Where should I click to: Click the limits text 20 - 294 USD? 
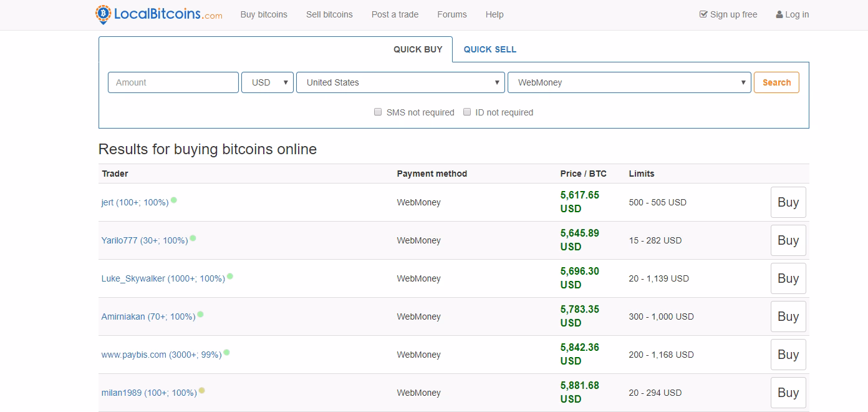pyautogui.click(x=655, y=393)
